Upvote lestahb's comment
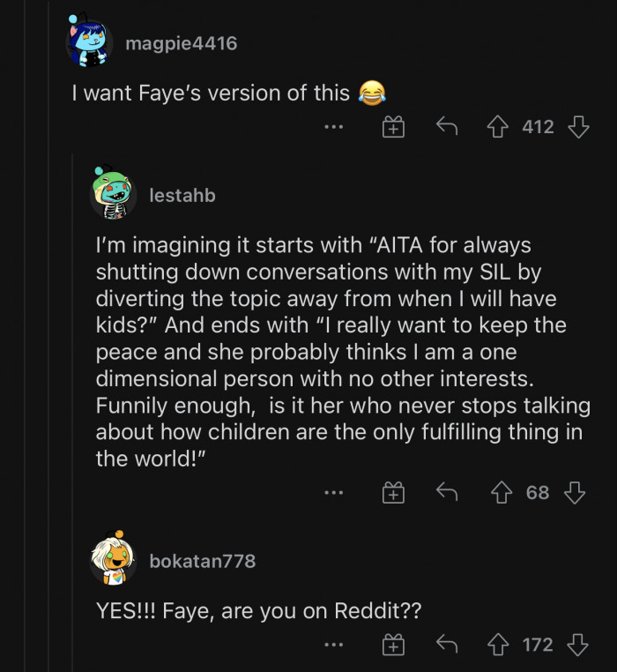Screen dimensions: 617x672 pos(503,493)
